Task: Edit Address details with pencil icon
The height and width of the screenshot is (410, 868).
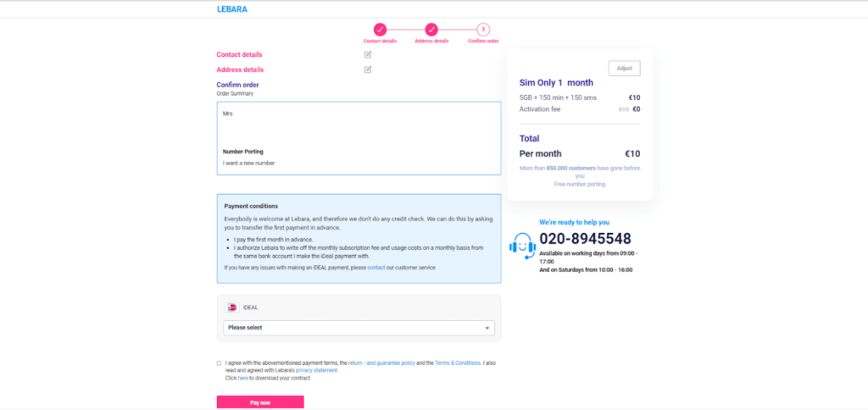Action: (x=368, y=69)
